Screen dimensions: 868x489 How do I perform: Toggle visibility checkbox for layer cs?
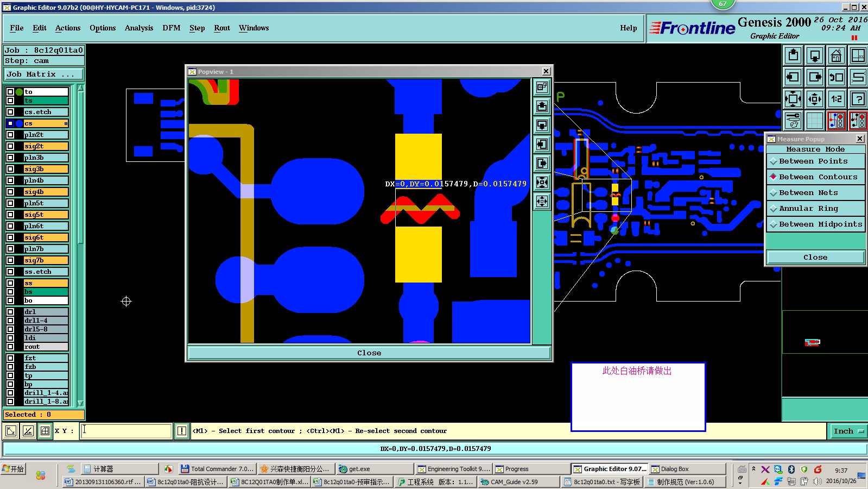coord(10,123)
